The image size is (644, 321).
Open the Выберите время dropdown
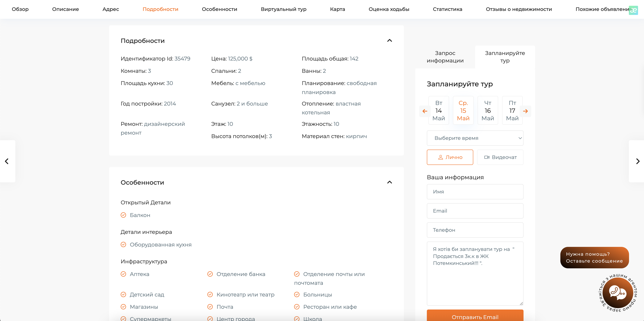pos(475,138)
